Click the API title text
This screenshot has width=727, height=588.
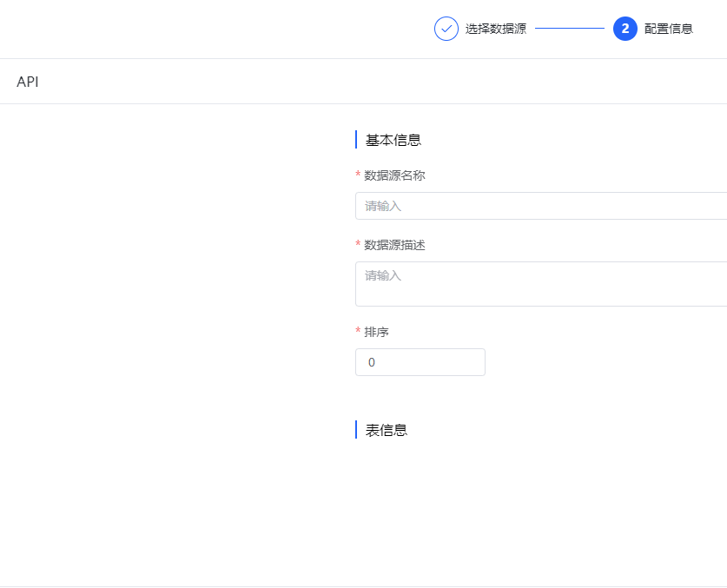coord(28,82)
